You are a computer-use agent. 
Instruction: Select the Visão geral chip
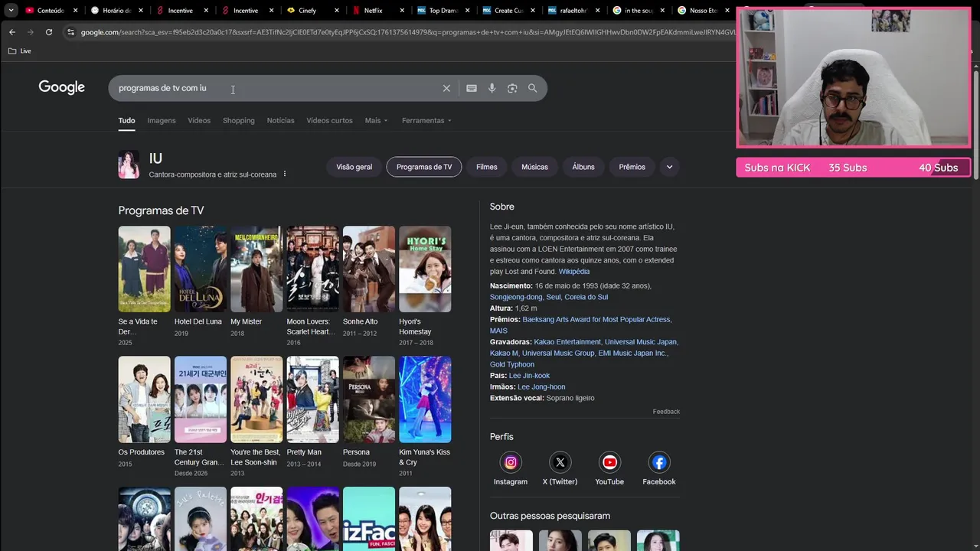pos(354,167)
